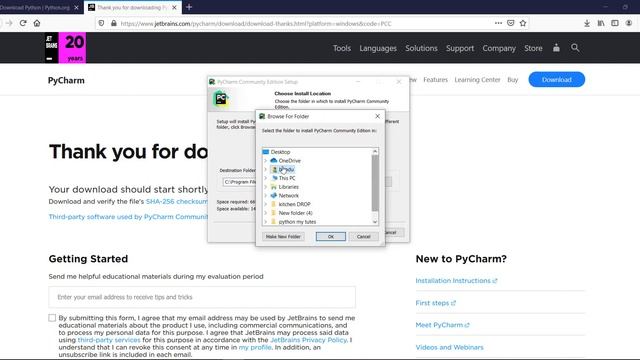This screenshot has width=640, height=360.
Task: Open third-party software used by PyCharm link
Action: (128, 217)
